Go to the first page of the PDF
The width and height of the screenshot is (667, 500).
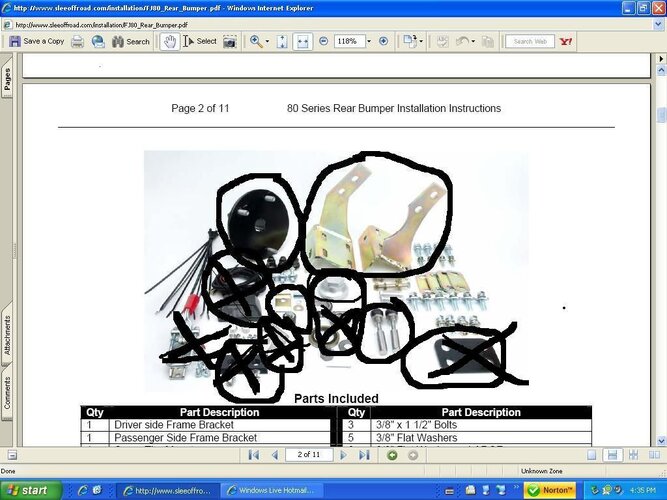[254, 455]
